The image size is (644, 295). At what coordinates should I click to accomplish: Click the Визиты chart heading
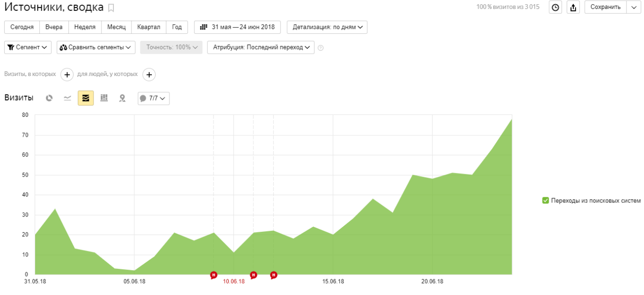pyautogui.click(x=19, y=98)
